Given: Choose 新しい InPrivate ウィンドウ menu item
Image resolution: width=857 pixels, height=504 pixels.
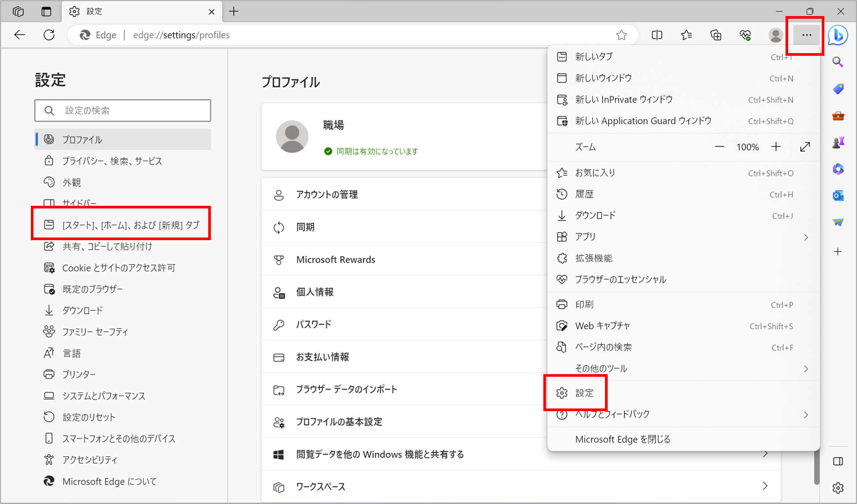Looking at the screenshot, I should pyautogui.click(x=624, y=100).
